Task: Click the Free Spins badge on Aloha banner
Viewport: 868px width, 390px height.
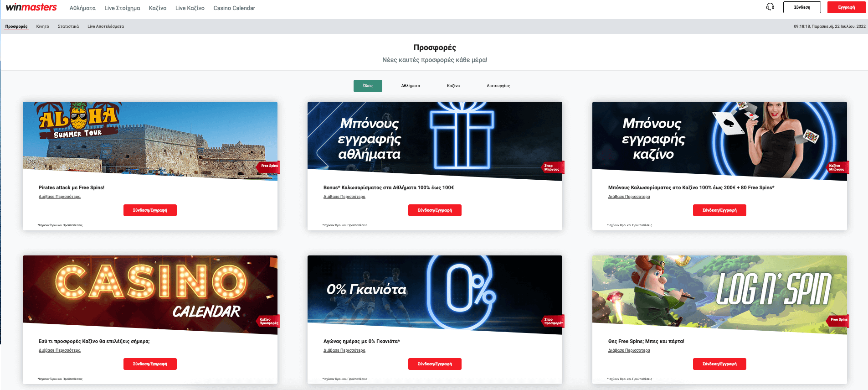Action: point(269,166)
